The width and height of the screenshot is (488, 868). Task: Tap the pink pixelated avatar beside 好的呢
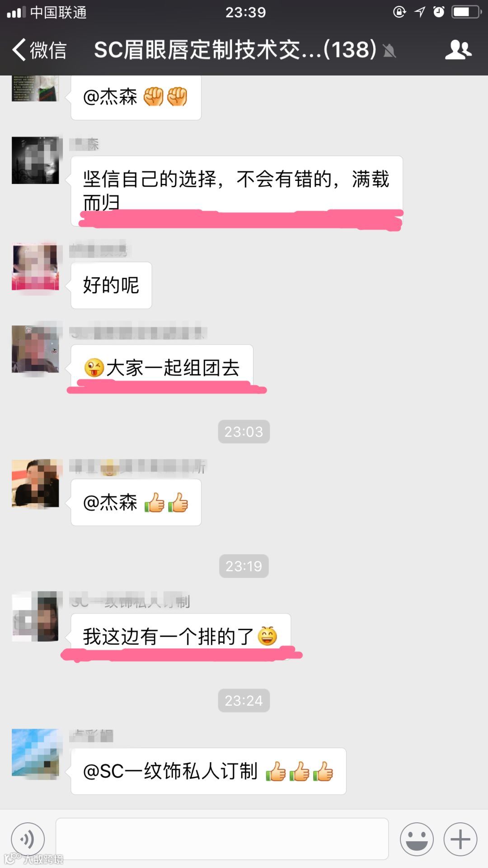coord(35,266)
